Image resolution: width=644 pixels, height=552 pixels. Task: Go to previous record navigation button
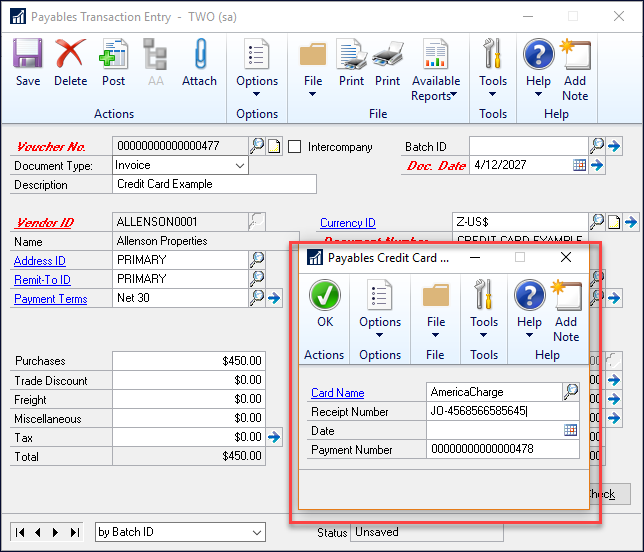tap(38, 532)
